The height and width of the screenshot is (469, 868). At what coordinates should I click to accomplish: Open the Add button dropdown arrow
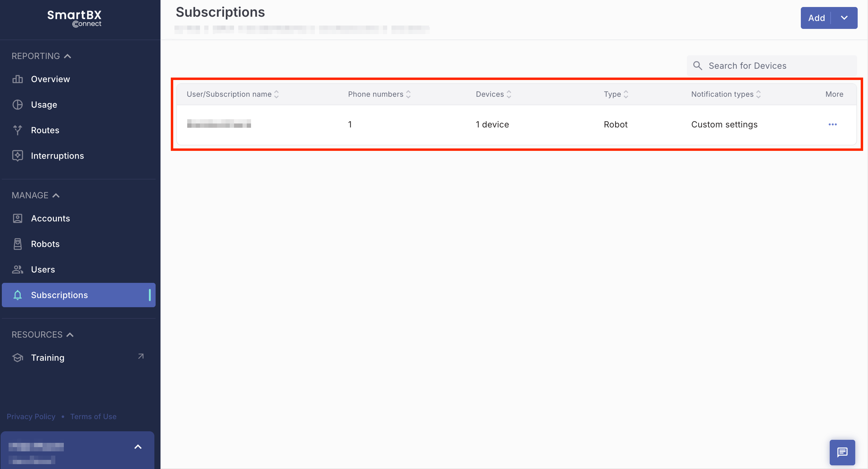tap(844, 18)
